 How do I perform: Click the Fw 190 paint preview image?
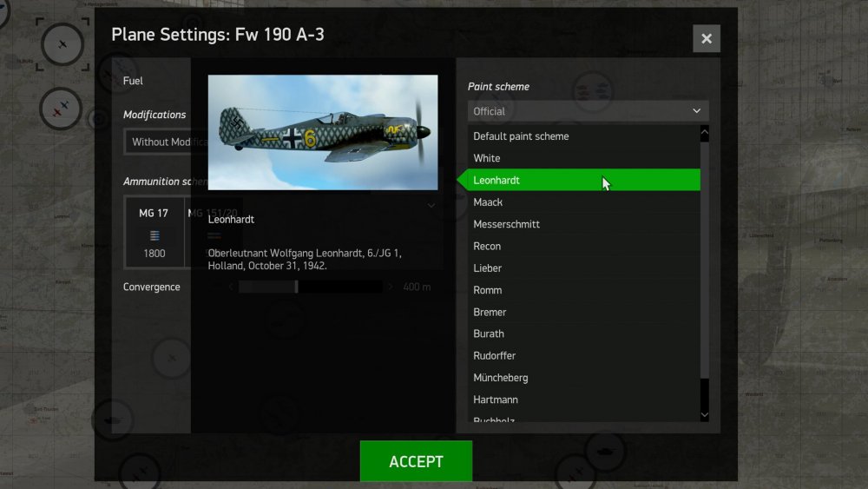323,132
